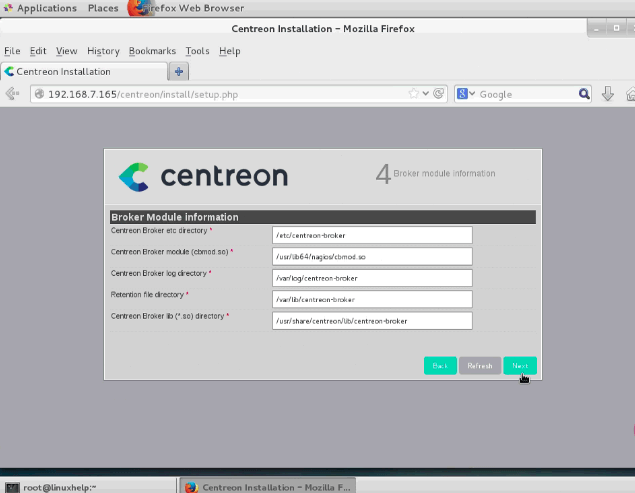Click the Next button in installer
Viewport: 635px width, 493px height.
[520, 366]
